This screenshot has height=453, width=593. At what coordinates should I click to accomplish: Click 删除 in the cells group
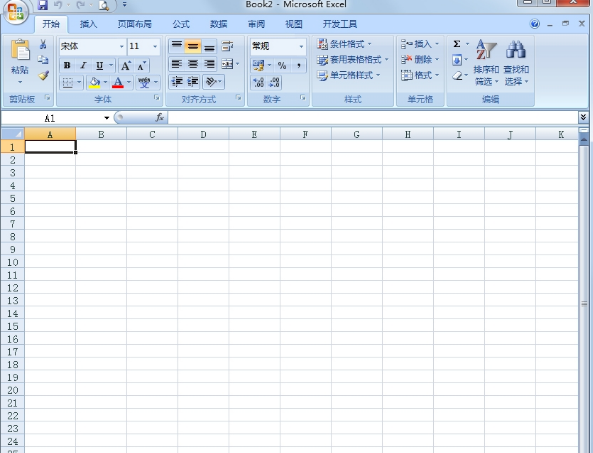pos(420,59)
